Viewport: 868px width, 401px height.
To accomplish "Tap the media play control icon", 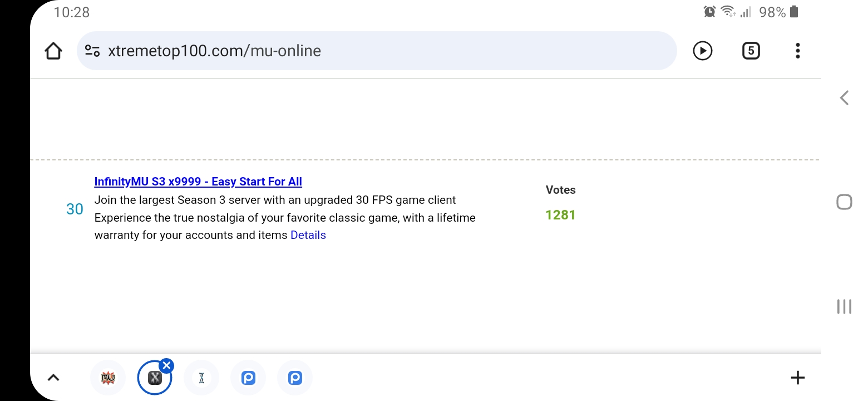I will tap(703, 51).
